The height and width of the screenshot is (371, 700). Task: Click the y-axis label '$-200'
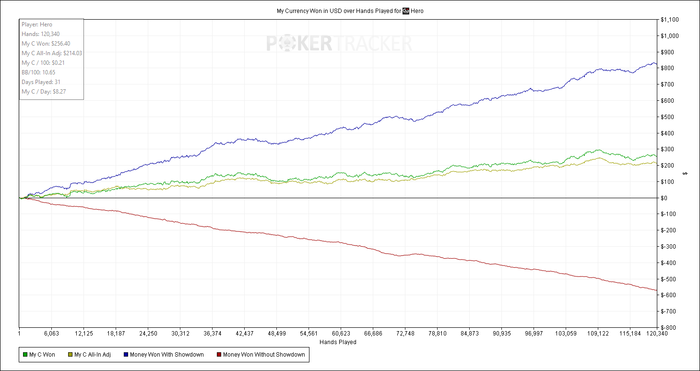point(667,230)
